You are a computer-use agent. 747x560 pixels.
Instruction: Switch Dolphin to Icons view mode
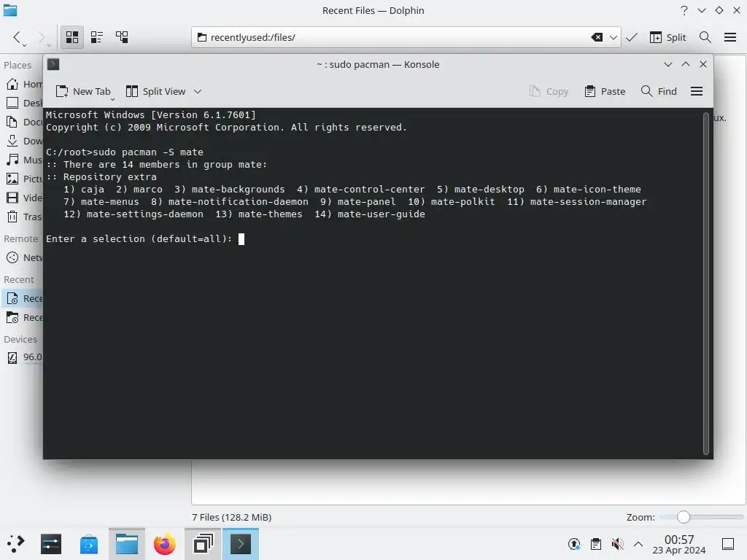click(x=72, y=37)
